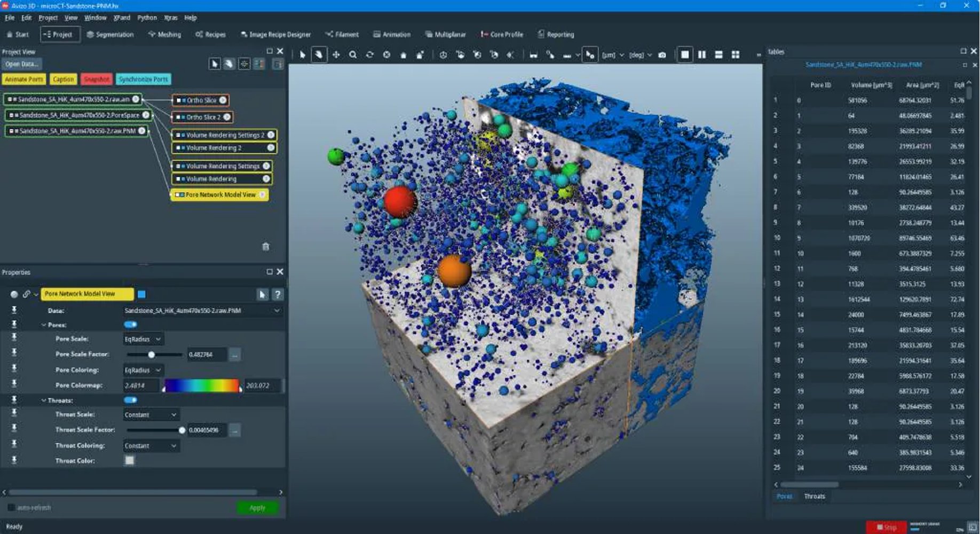Toggle the Pores switch off
The width and height of the screenshot is (980, 534).
130,325
